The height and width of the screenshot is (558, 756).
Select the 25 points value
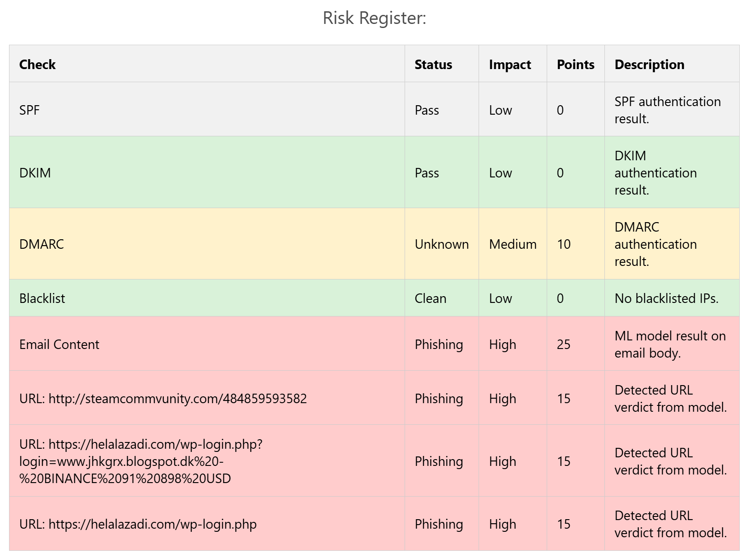(563, 344)
